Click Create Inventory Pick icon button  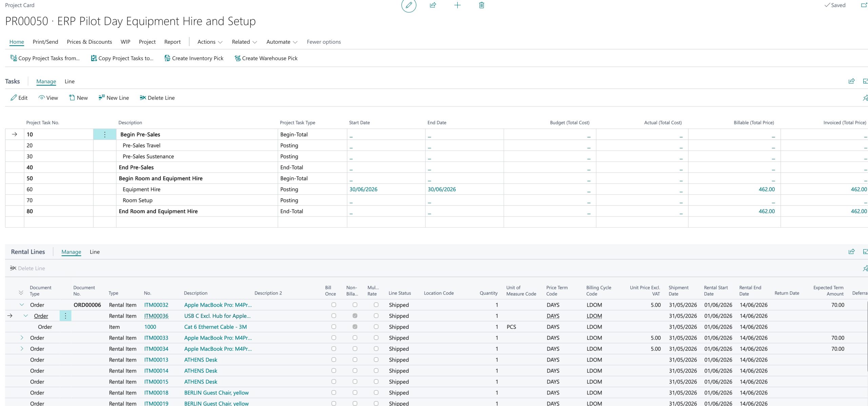167,58
